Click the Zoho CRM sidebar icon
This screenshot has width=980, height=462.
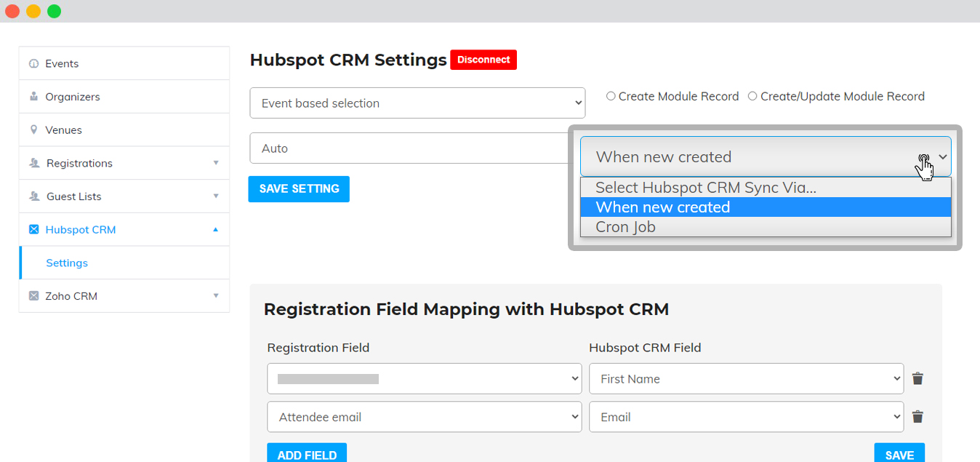point(33,296)
